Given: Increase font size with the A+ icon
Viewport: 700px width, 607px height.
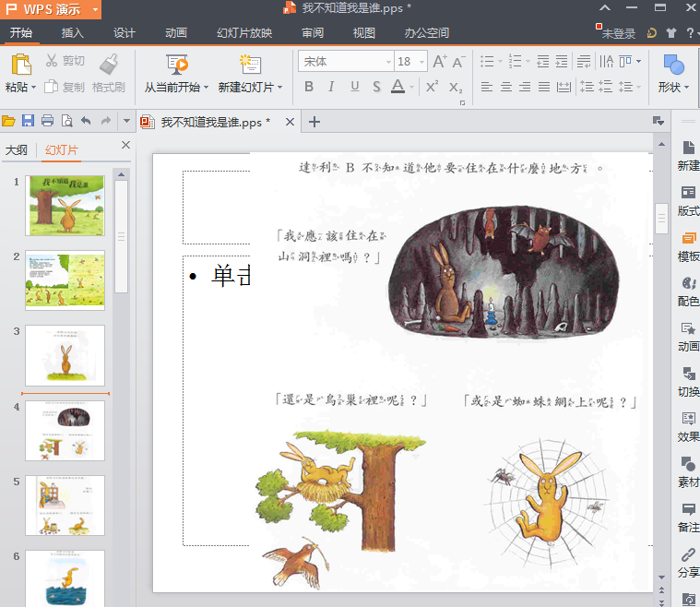Looking at the screenshot, I should (439, 62).
